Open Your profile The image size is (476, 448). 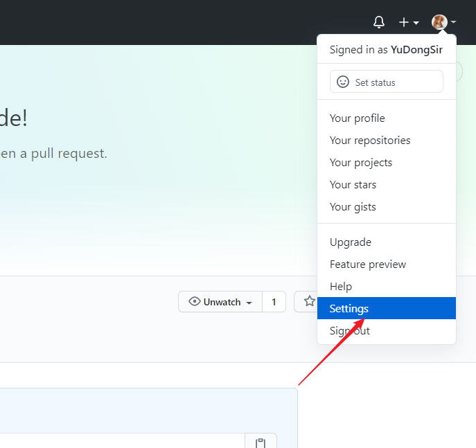coord(387,118)
